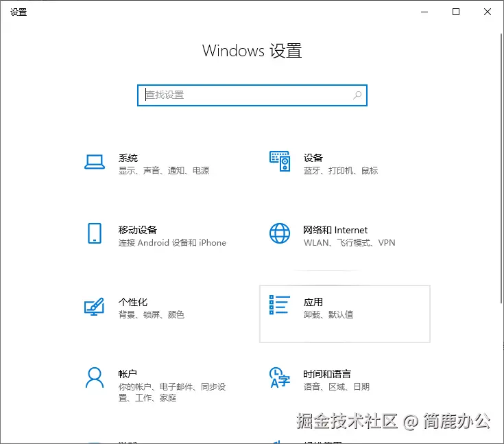Open the Apps list icon

click(280, 305)
